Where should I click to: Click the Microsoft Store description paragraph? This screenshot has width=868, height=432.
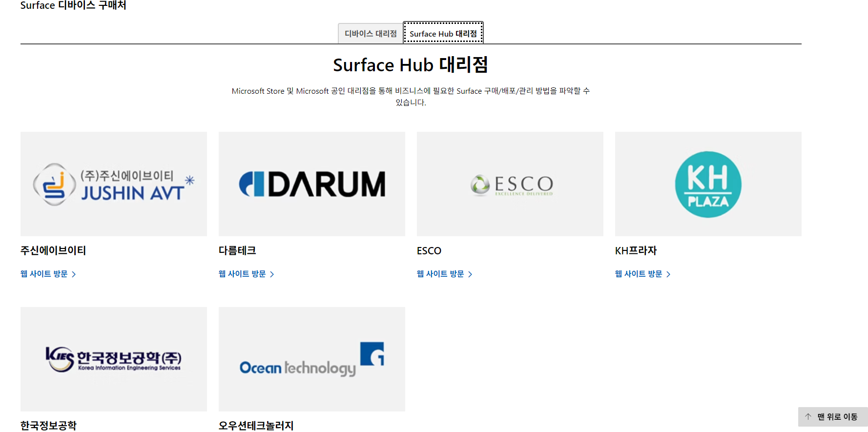pyautogui.click(x=411, y=97)
